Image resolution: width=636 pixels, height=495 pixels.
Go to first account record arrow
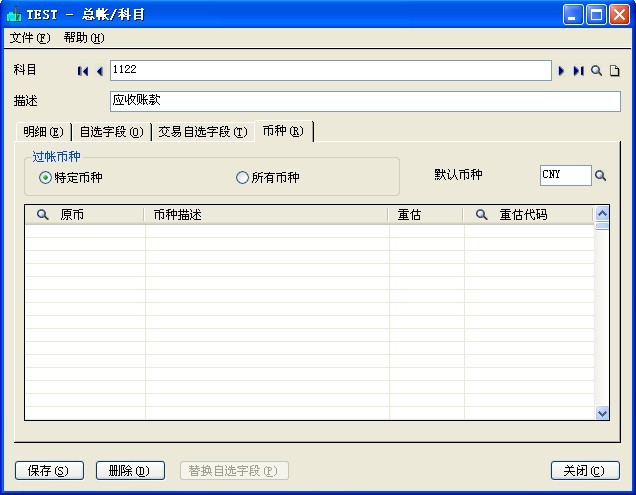click(x=83, y=71)
